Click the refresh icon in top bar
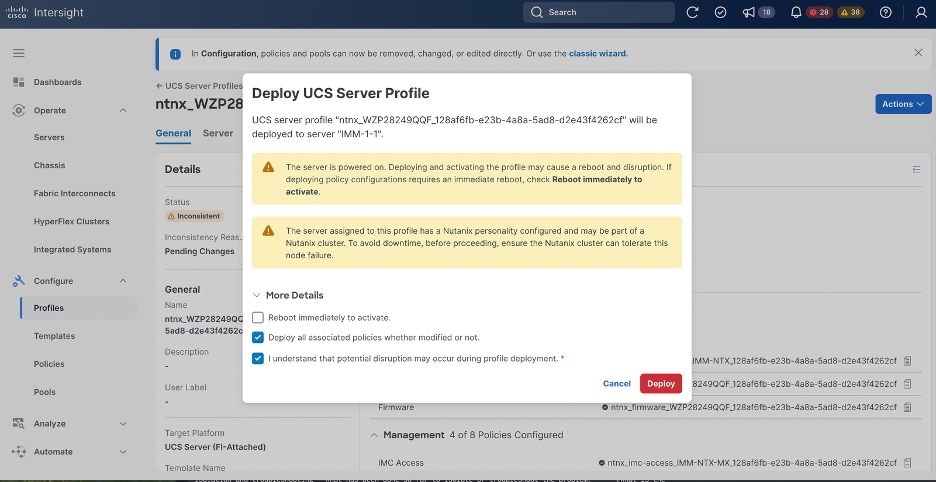This screenshot has width=936, height=482. click(692, 12)
